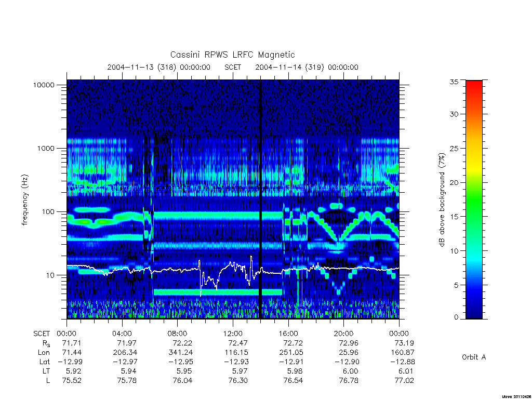Select end date '2004-11-14 (319) 00:00:00'
532x399 pixels.
[x=307, y=67]
